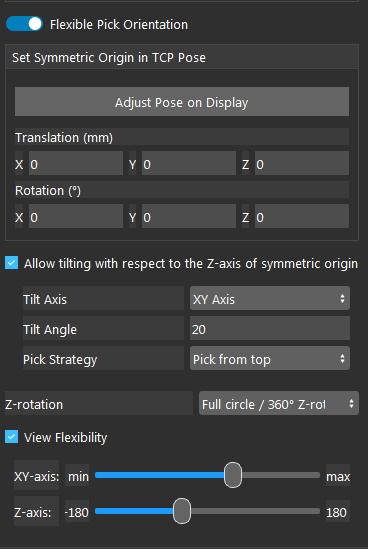Click the XY-axis slider max label
Viewport: 368px width, 549px height.
[x=338, y=476]
